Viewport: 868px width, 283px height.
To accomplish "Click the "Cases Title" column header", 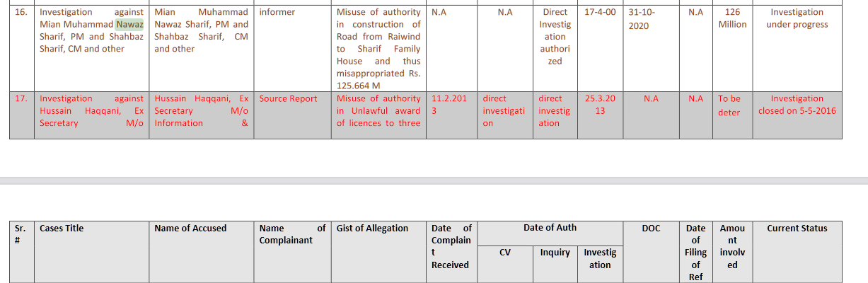I will pos(92,251).
